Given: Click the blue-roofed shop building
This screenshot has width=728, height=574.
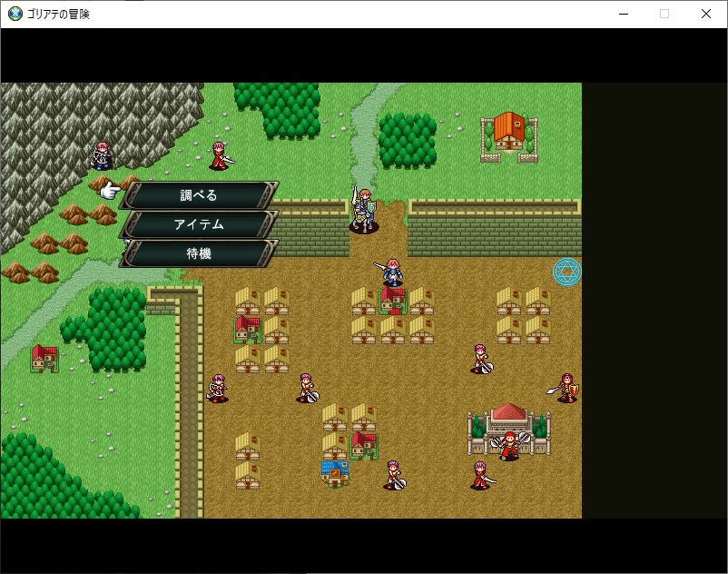Looking at the screenshot, I should point(335,474).
